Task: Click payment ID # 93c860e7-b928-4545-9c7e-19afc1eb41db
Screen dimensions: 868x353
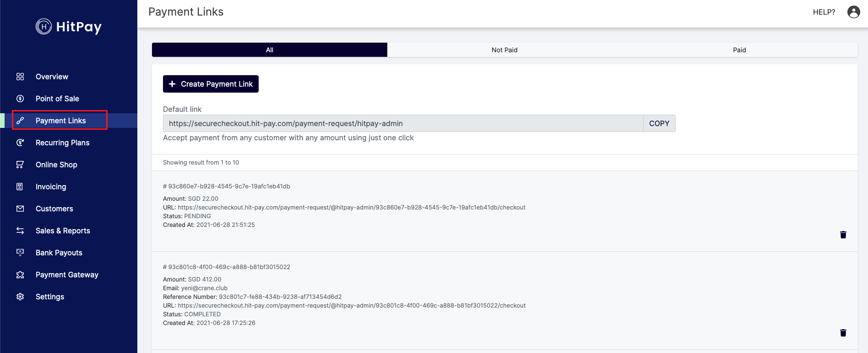Action: pyautogui.click(x=227, y=186)
